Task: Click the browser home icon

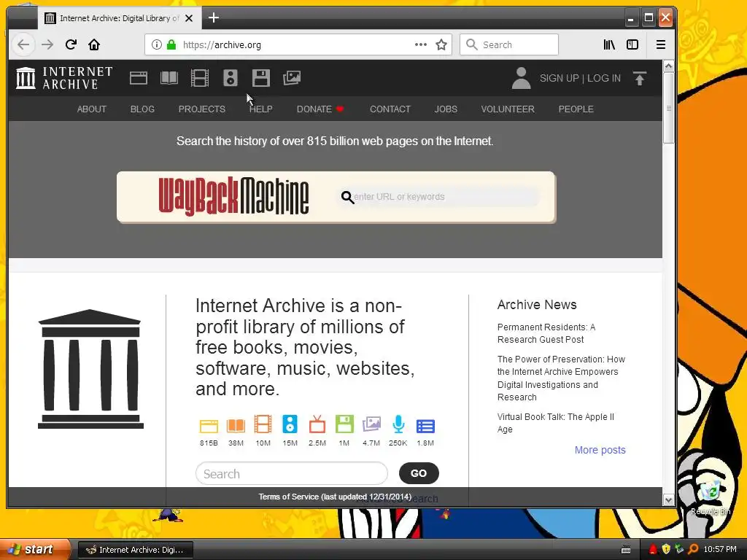Action: point(94,44)
